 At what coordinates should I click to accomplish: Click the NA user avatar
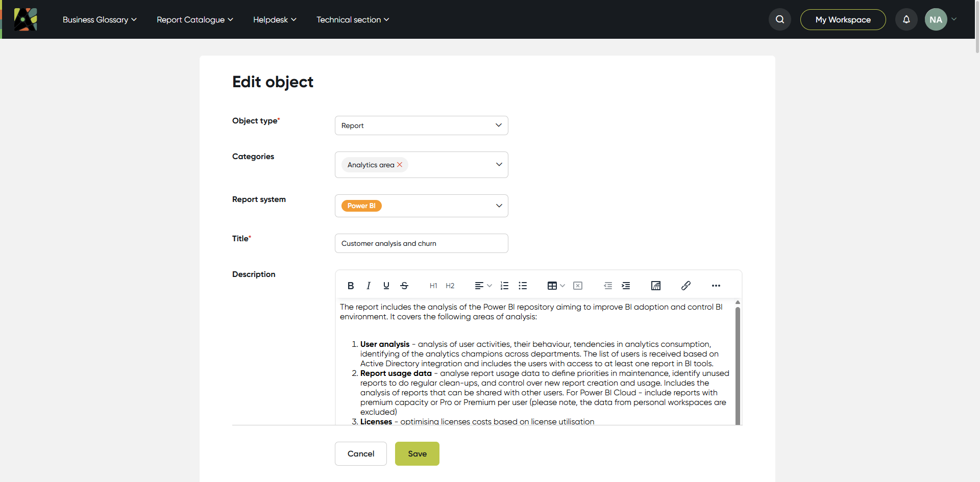pyautogui.click(x=936, y=19)
